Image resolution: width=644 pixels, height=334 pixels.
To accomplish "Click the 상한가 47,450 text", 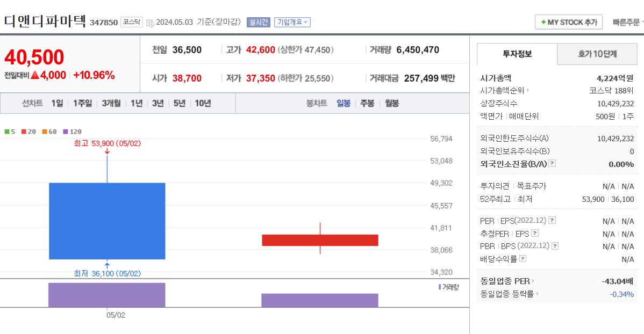I will tap(306, 49).
